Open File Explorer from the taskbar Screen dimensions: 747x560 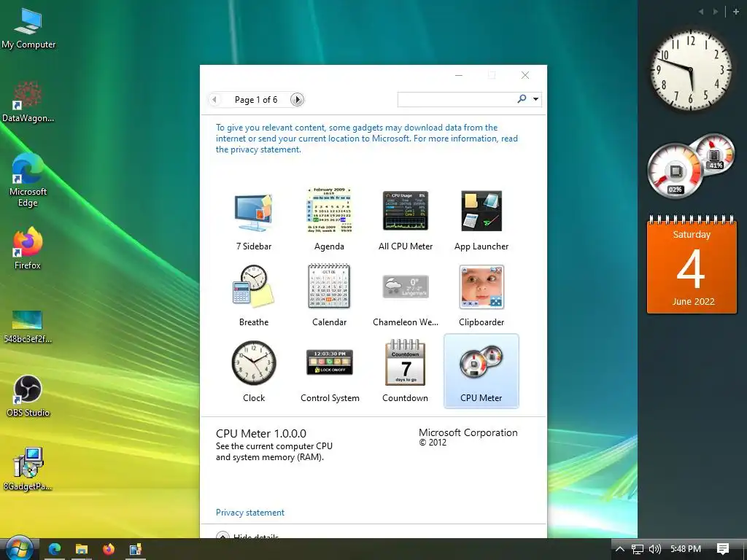pos(82,549)
